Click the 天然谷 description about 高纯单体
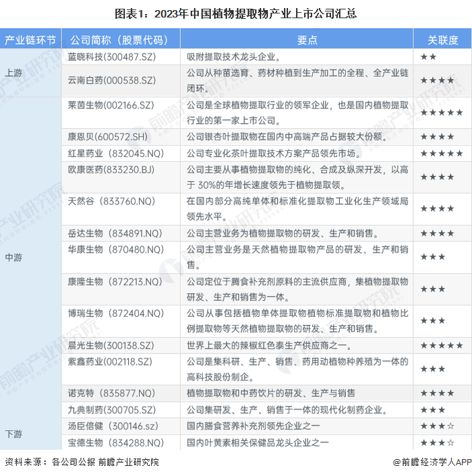 pos(297,208)
